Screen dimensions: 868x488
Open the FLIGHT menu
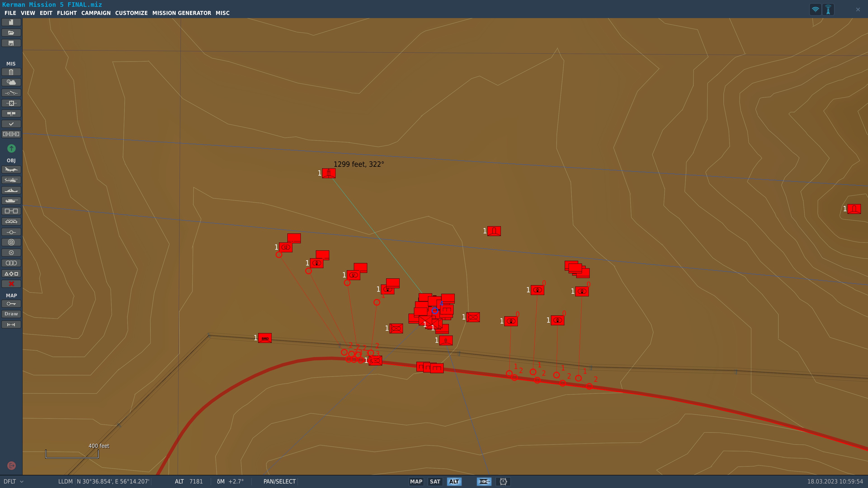[67, 13]
